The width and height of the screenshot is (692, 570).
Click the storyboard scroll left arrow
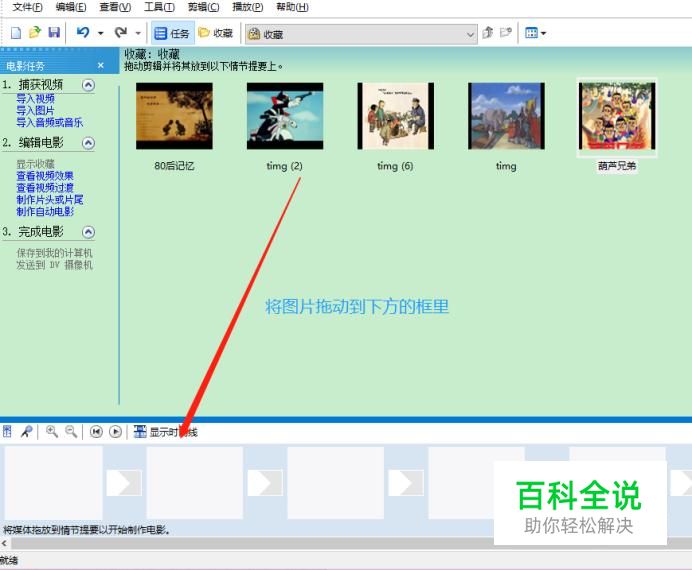point(4,544)
